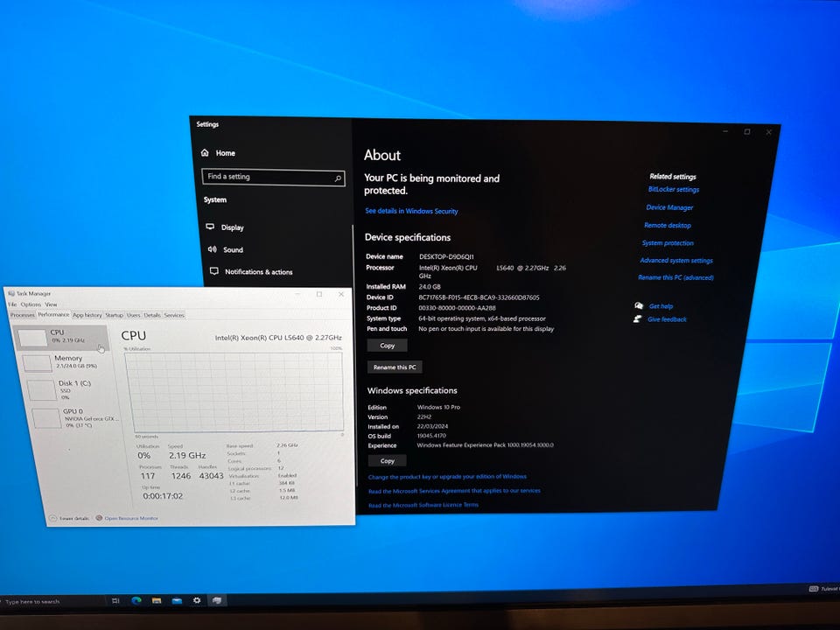
Task: Open Task View on the taskbar
Action: click(x=115, y=601)
